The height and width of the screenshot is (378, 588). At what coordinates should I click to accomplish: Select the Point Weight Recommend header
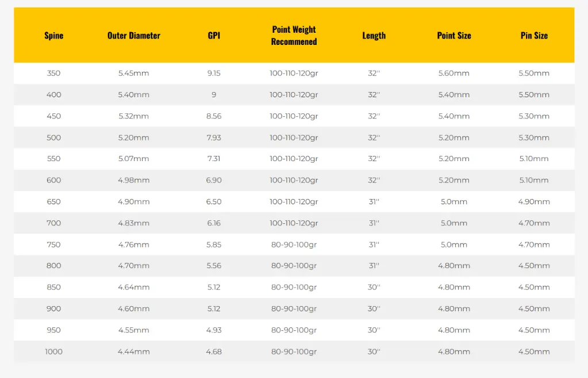294,36
